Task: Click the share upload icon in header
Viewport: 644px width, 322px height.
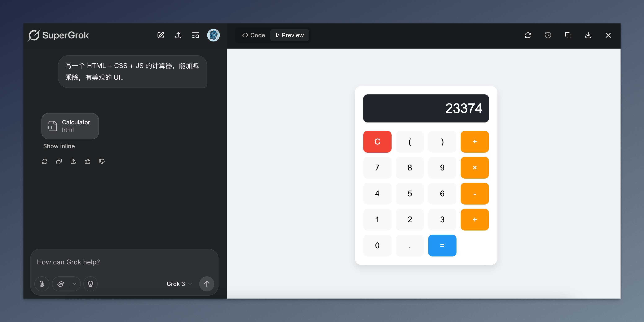Action: coord(178,35)
